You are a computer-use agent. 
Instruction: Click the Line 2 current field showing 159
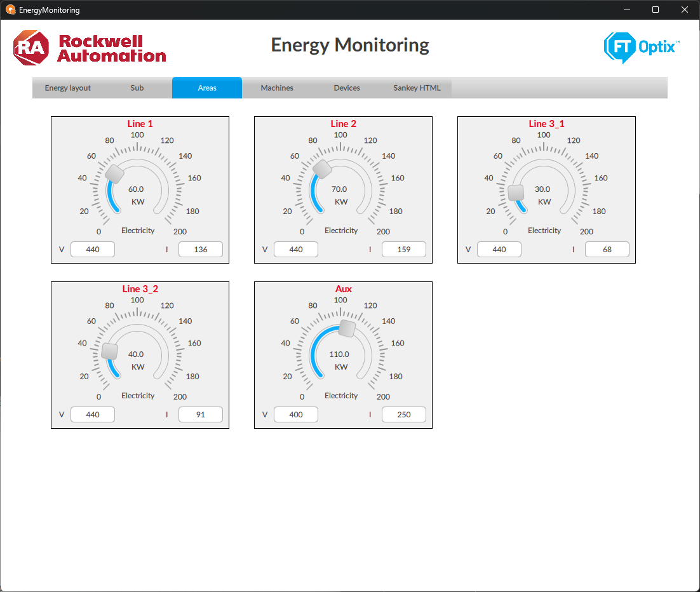tap(404, 250)
